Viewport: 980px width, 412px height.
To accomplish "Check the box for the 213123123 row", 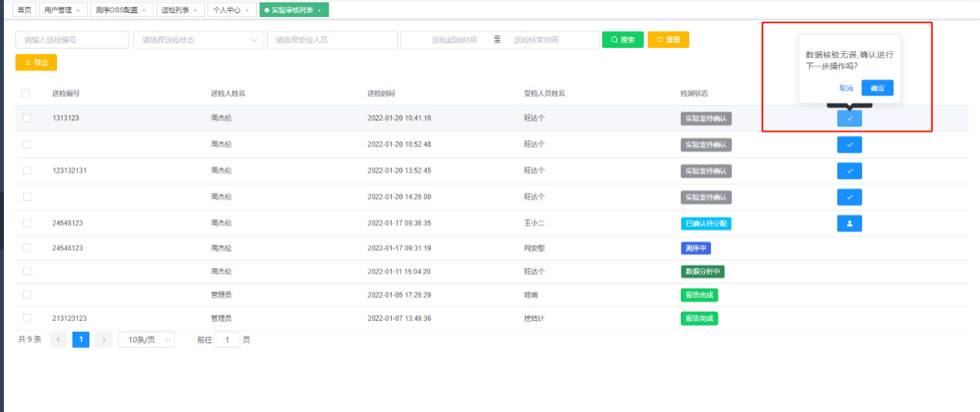I will point(28,318).
